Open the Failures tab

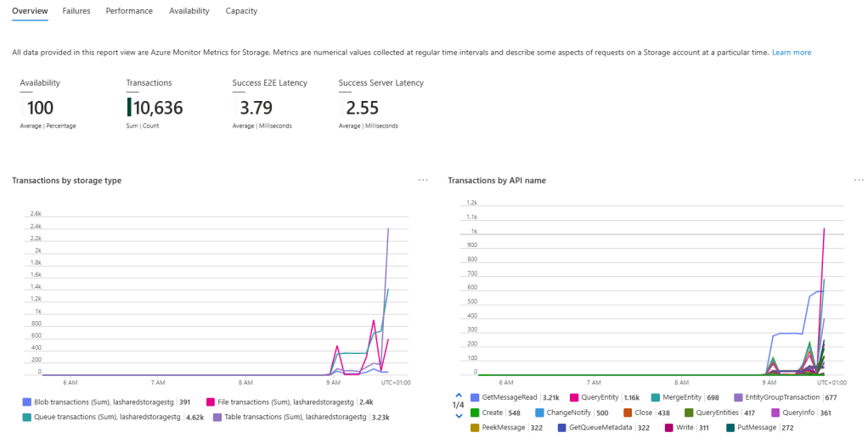point(76,11)
